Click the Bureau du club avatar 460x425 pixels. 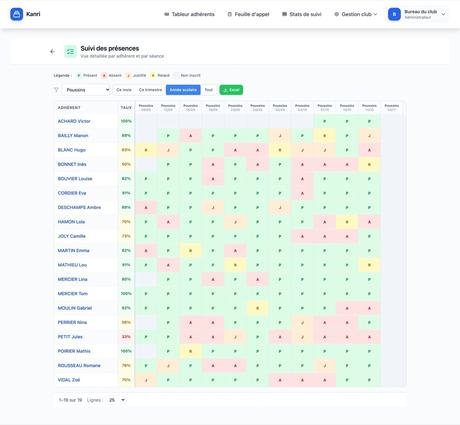coord(394,14)
